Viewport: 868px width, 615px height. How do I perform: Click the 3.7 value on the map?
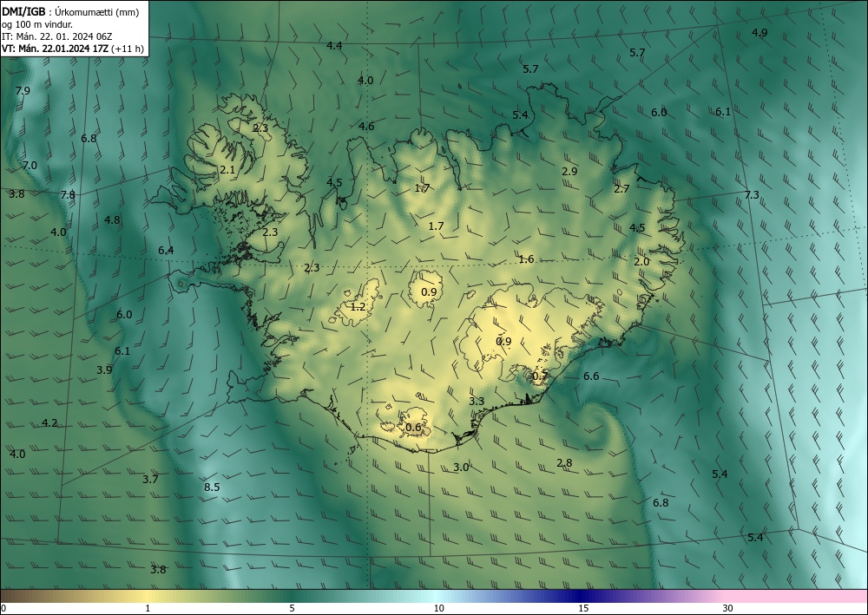[x=150, y=479]
